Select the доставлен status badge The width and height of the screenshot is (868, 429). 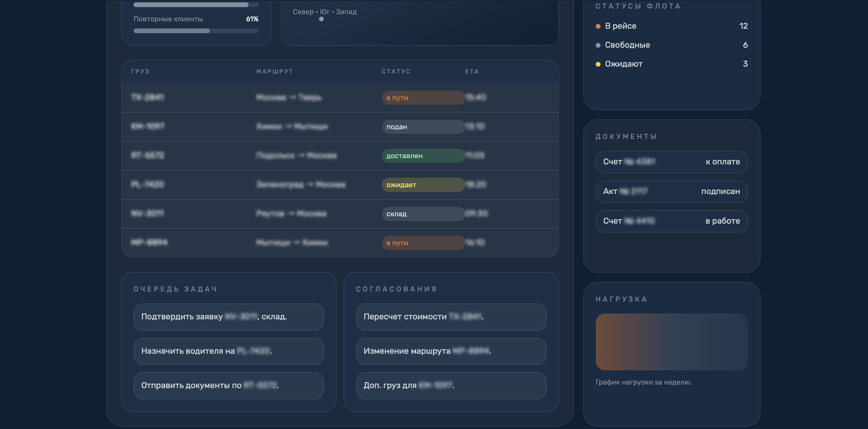tap(423, 156)
